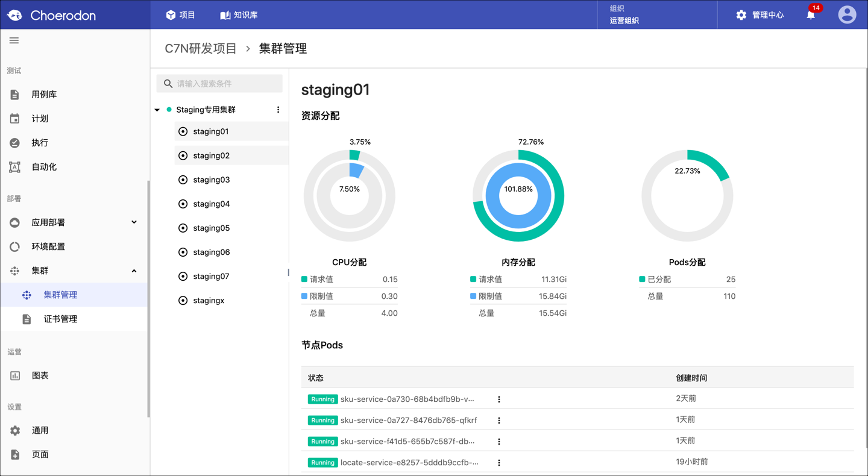Click the 页面 page icon
Viewport: 868px width, 476px height.
tap(15, 454)
